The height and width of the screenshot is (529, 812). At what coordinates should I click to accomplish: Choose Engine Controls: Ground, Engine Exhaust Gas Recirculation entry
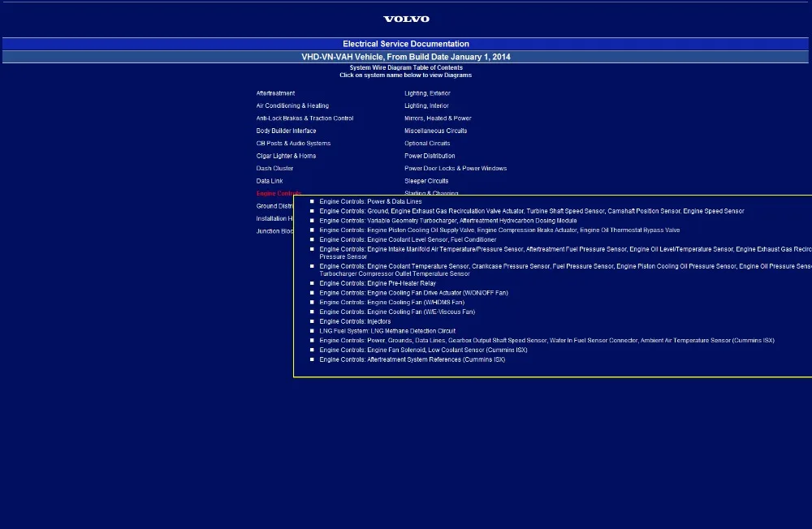click(x=531, y=211)
